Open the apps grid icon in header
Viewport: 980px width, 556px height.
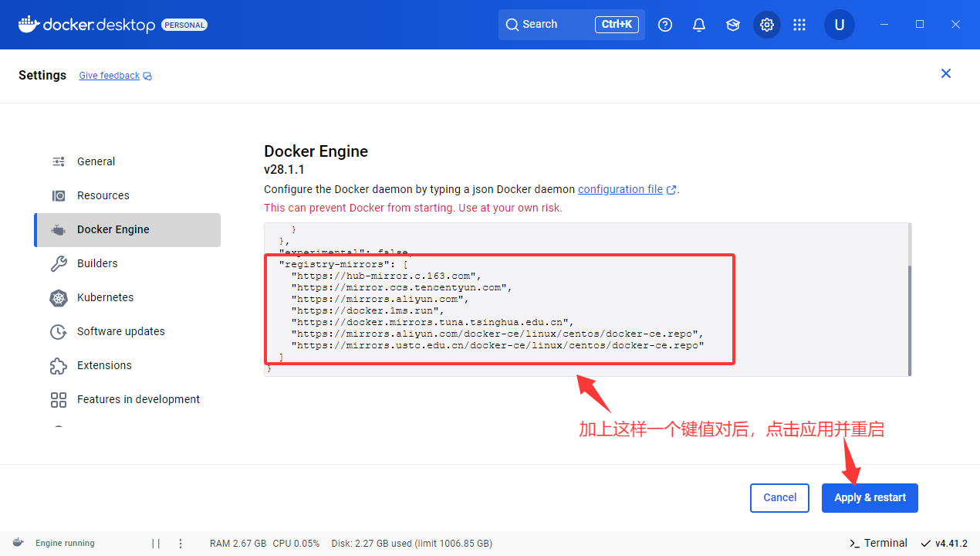point(799,25)
